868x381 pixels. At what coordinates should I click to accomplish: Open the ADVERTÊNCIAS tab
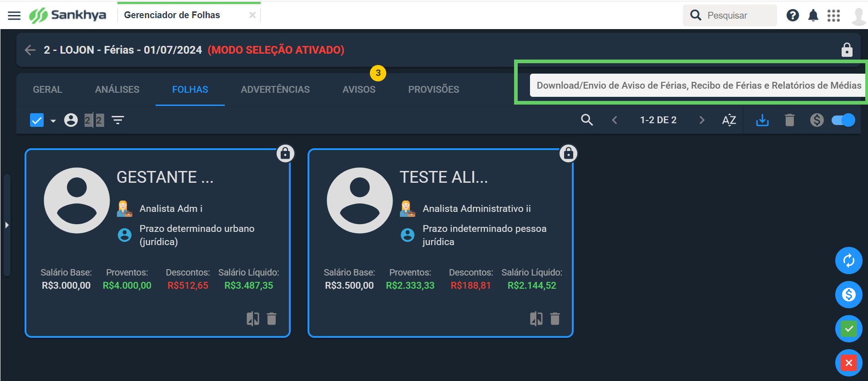point(275,90)
